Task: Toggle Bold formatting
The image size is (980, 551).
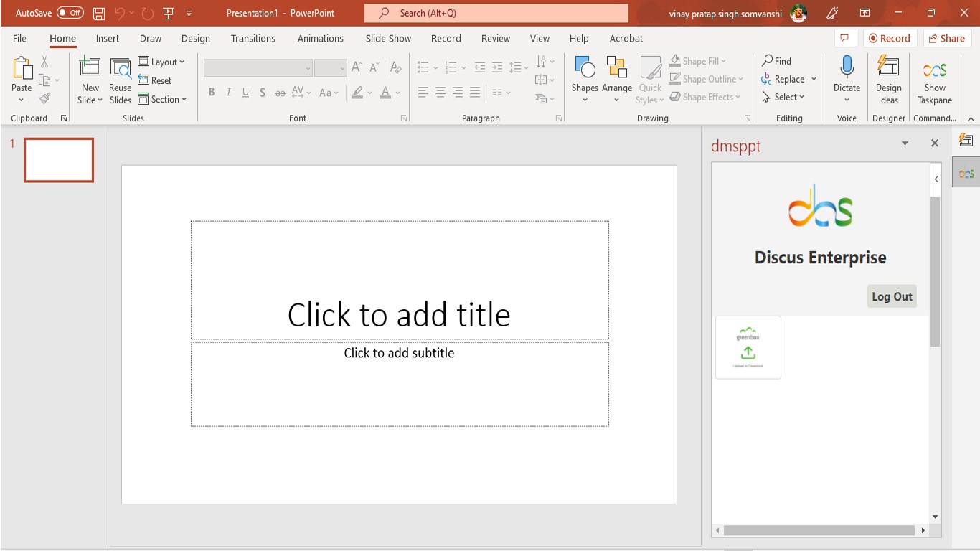Action: (x=212, y=93)
